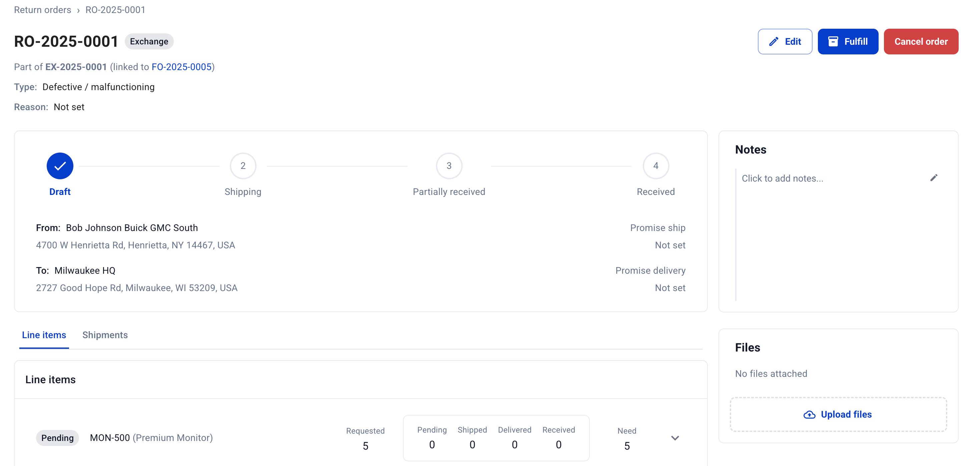Screen dimensions: 980x466
Task: Open the FO-2025-0005 linked order
Action: pyautogui.click(x=182, y=67)
